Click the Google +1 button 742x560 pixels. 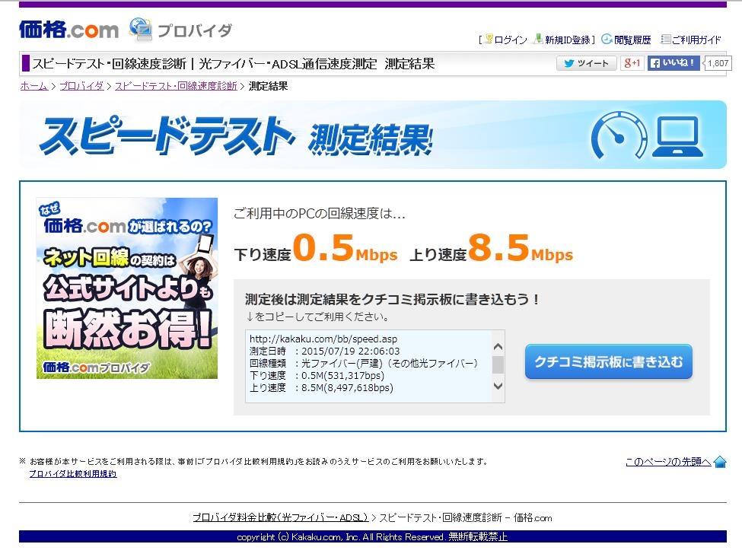[632, 63]
